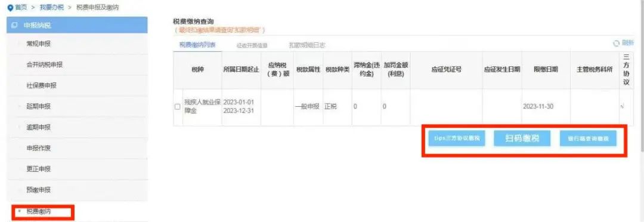Switch to the 征收开票信息 tab
The width and height of the screenshot is (644, 222).
point(252,45)
